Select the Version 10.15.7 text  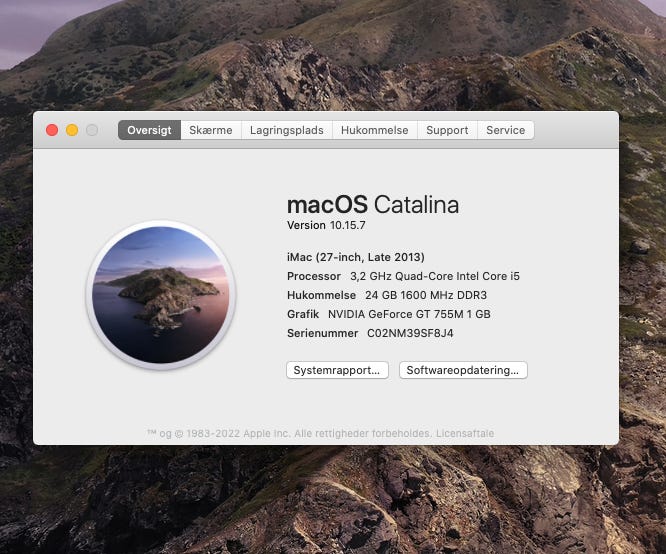pyautogui.click(x=326, y=225)
